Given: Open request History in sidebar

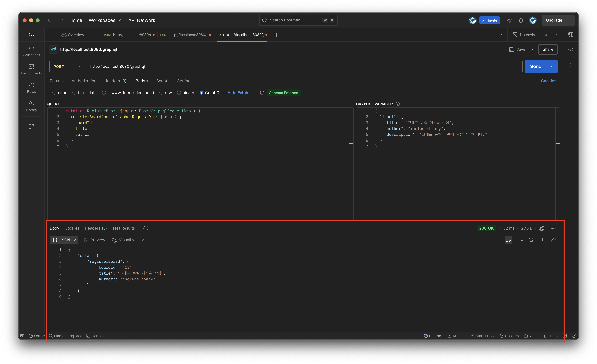Looking at the screenshot, I should 31,106.
